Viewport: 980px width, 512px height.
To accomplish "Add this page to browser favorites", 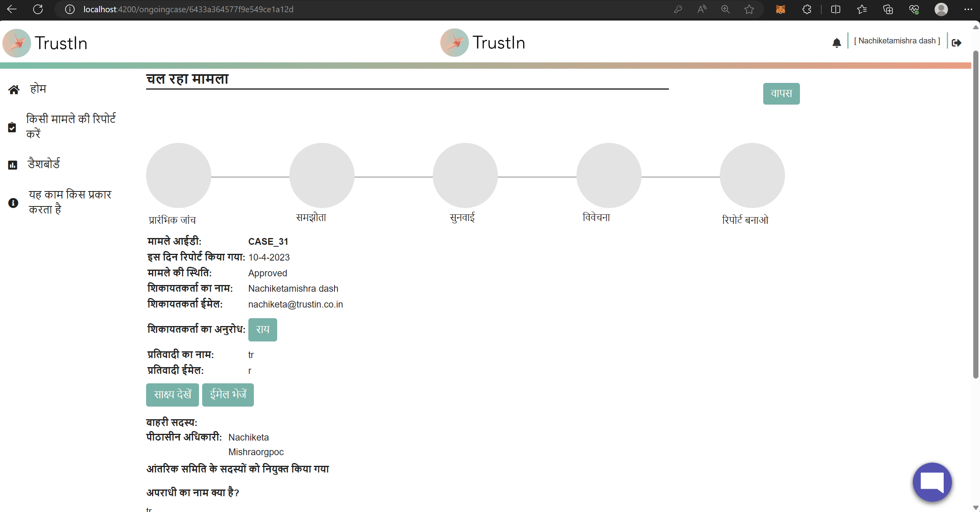I will click(x=749, y=9).
